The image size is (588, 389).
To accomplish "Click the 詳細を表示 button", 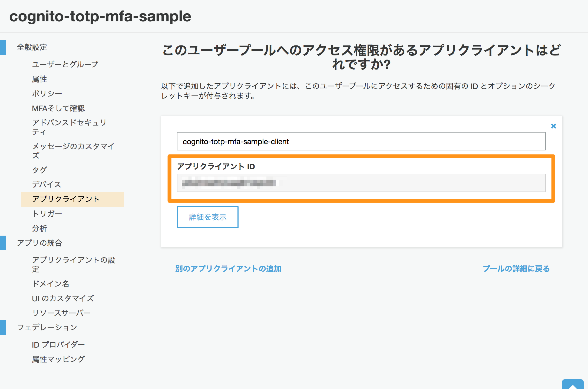I will (x=207, y=217).
